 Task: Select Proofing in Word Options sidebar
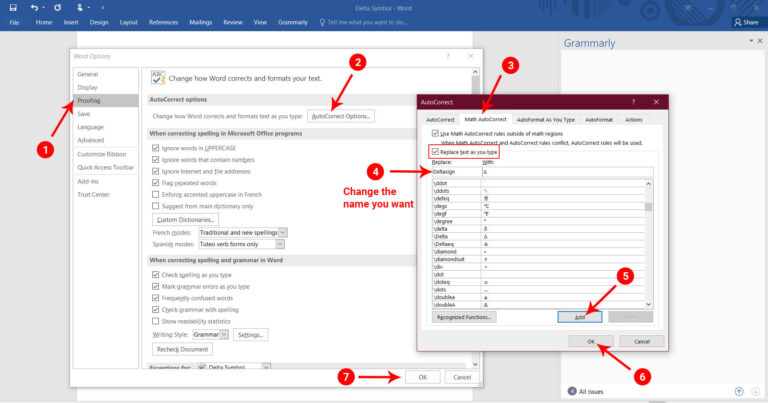pos(105,100)
